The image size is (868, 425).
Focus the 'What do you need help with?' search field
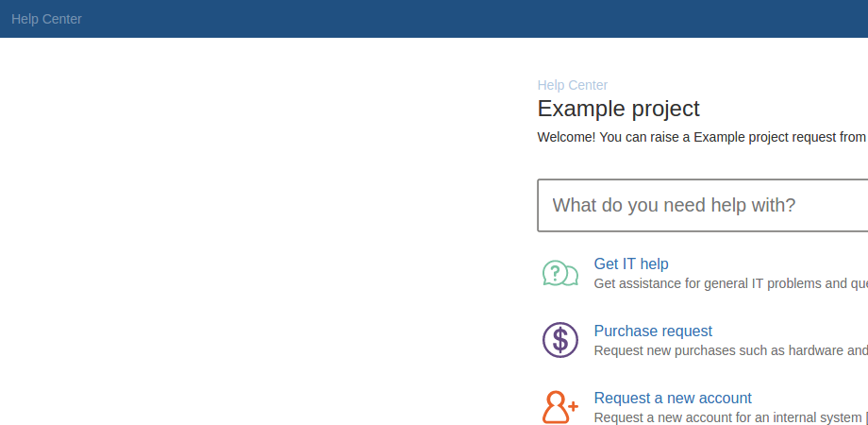tap(703, 205)
